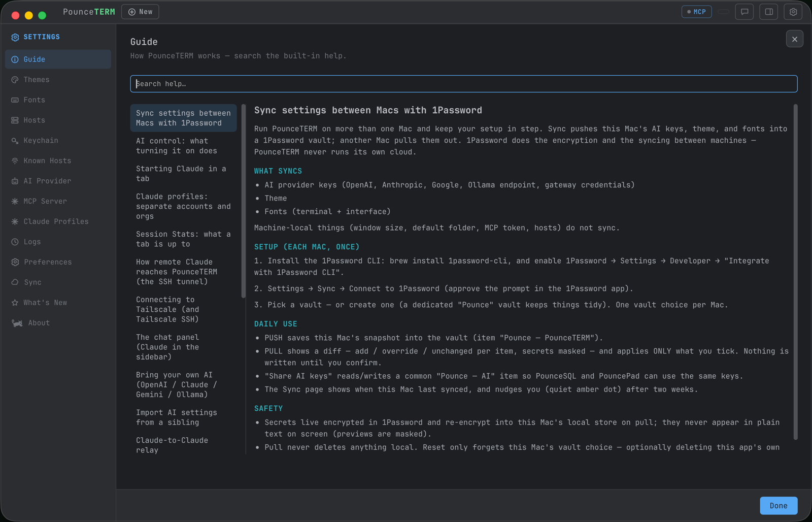Click the PounceTERM app title
Screen dimensions: 812x522
(89, 12)
